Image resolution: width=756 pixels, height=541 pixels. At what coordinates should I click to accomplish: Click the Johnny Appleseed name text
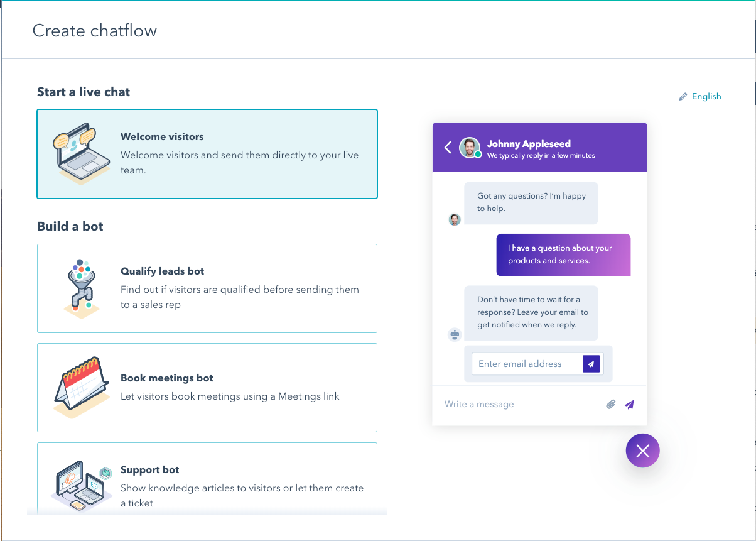529,143
